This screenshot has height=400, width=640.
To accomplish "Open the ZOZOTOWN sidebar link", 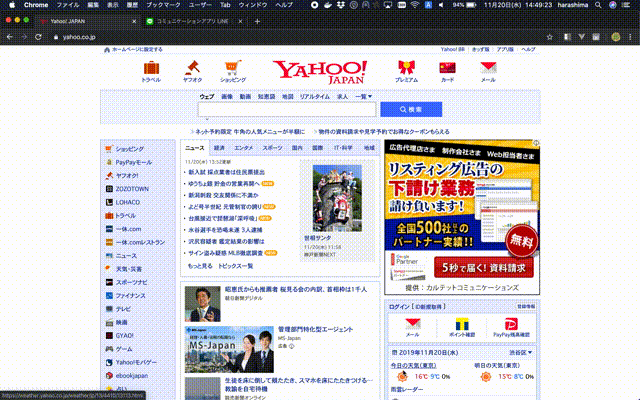I will pos(132,189).
